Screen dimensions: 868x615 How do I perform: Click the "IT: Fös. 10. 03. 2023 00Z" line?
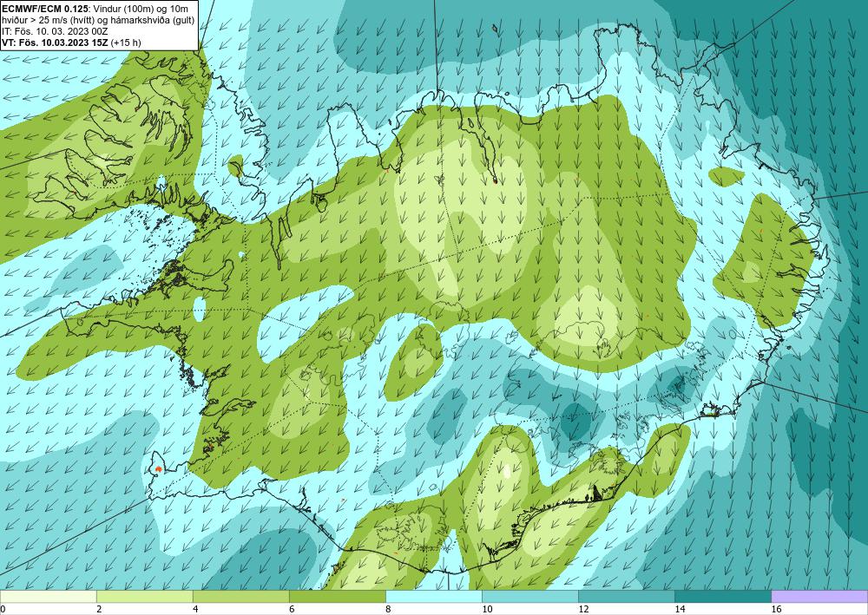pyautogui.click(x=55, y=31)
